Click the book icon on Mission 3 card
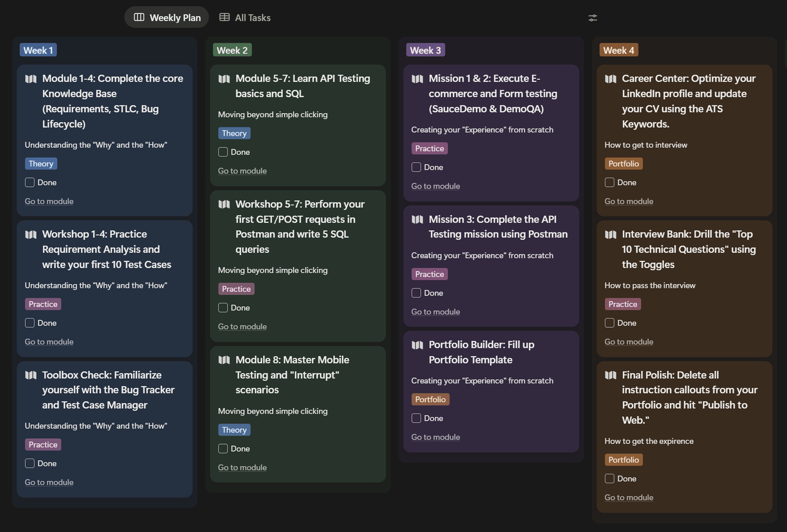The width and height of the screenshot is (787, 532). tap(417, 219)
